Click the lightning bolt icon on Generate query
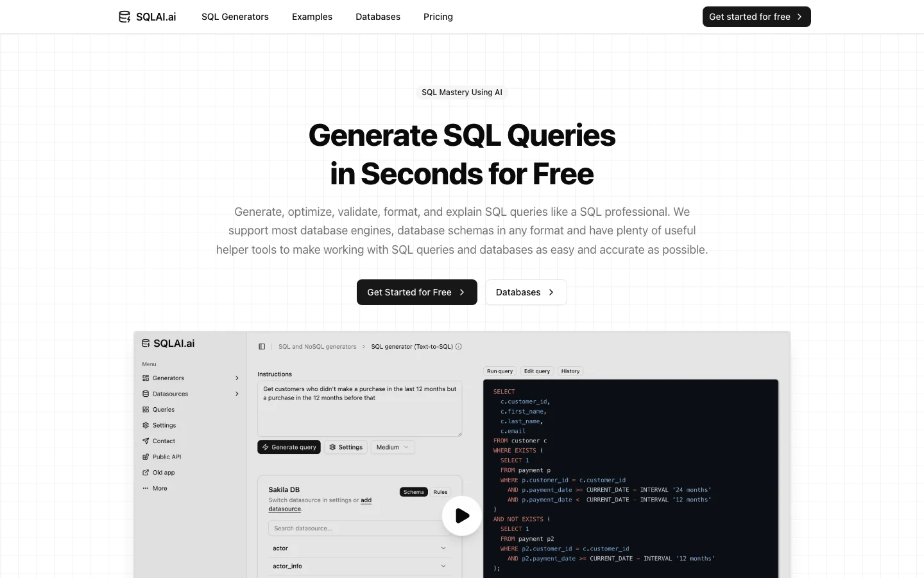The height and width of the screenshot is (578, 924). [266, 447]
